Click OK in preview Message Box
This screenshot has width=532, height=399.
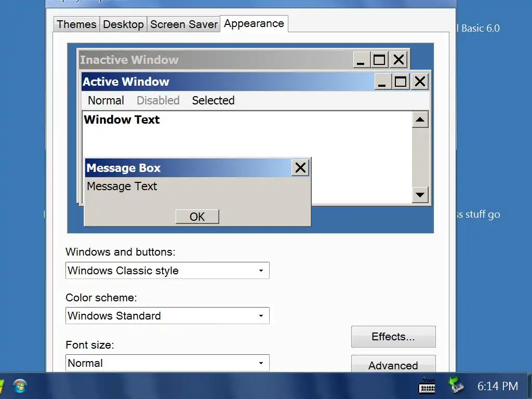(x=197, y=217)
